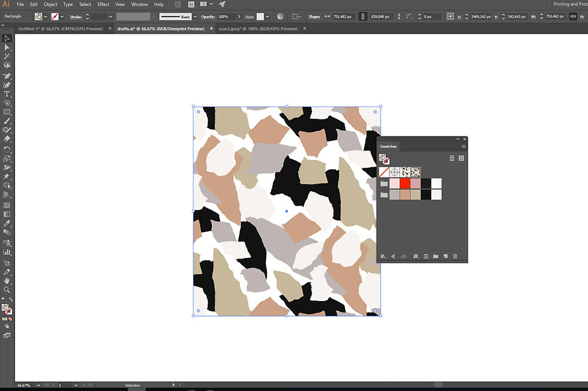Image resolution: width=588 pixels, height=391 pixels.
Task: Select the Direct Selection tool
Action: coord(7,47)
